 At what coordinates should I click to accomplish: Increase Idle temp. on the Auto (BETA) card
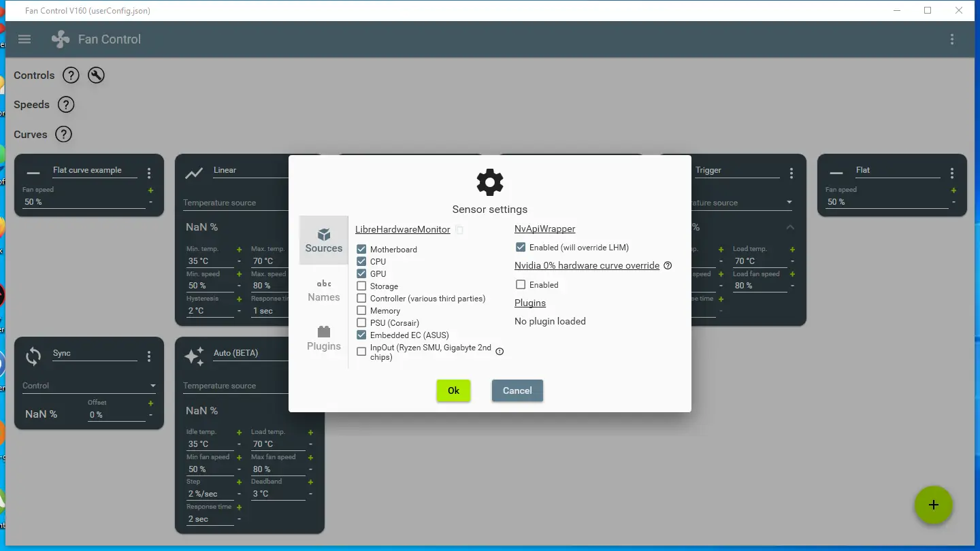[x=239, y=433]
